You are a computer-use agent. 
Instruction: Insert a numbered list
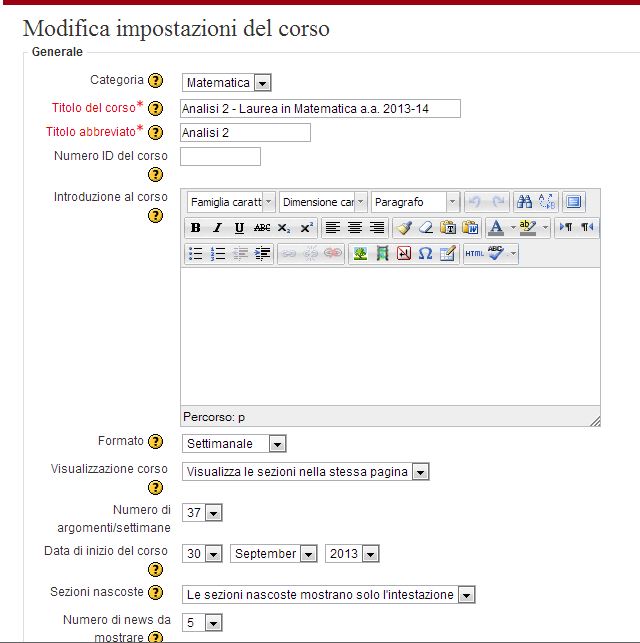pyautogui.click(x=218, y=254)
